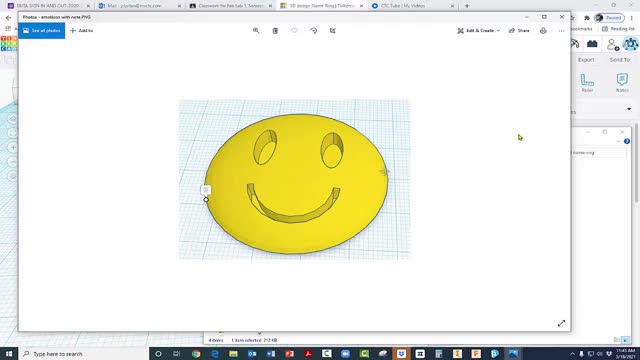
Task: Click Type here to search box
Action: pyautogui.click(x=84, y=354)
